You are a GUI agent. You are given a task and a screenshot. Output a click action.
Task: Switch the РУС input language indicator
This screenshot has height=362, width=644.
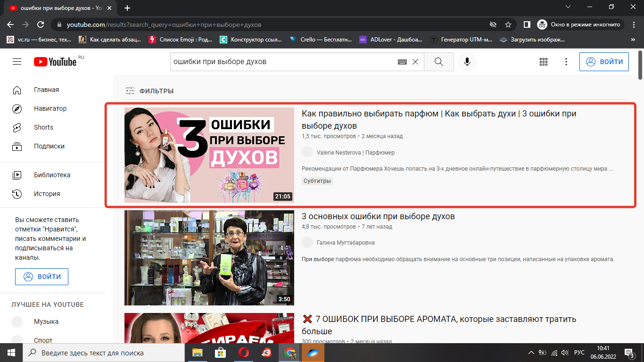[x=579, y=353]
